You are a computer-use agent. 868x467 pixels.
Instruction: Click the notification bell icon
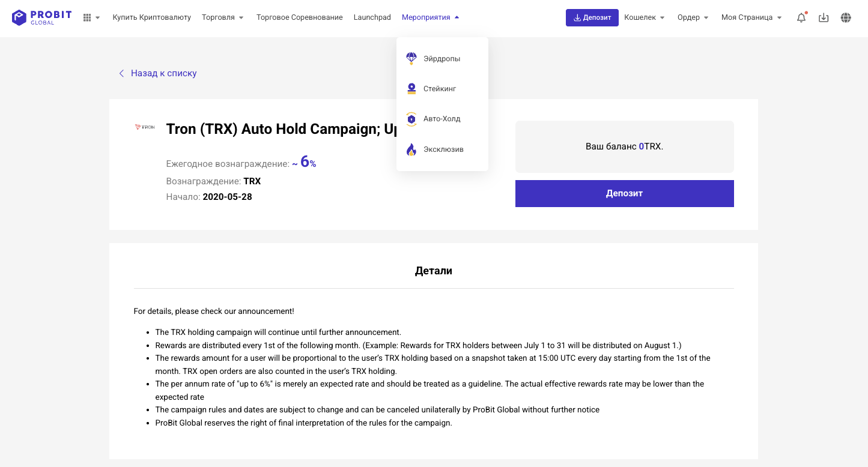(801, 18)
